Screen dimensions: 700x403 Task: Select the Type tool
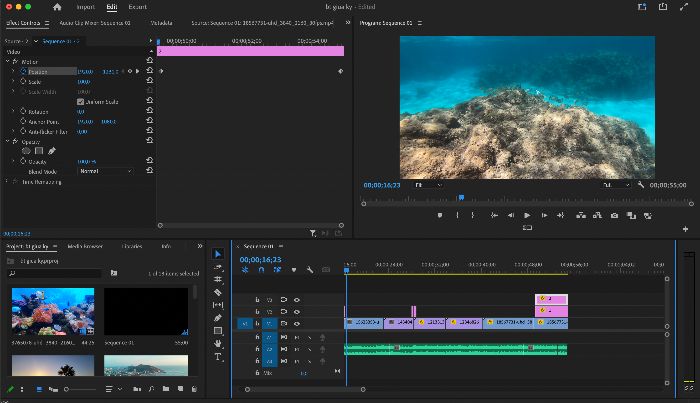tap(218, 357)
